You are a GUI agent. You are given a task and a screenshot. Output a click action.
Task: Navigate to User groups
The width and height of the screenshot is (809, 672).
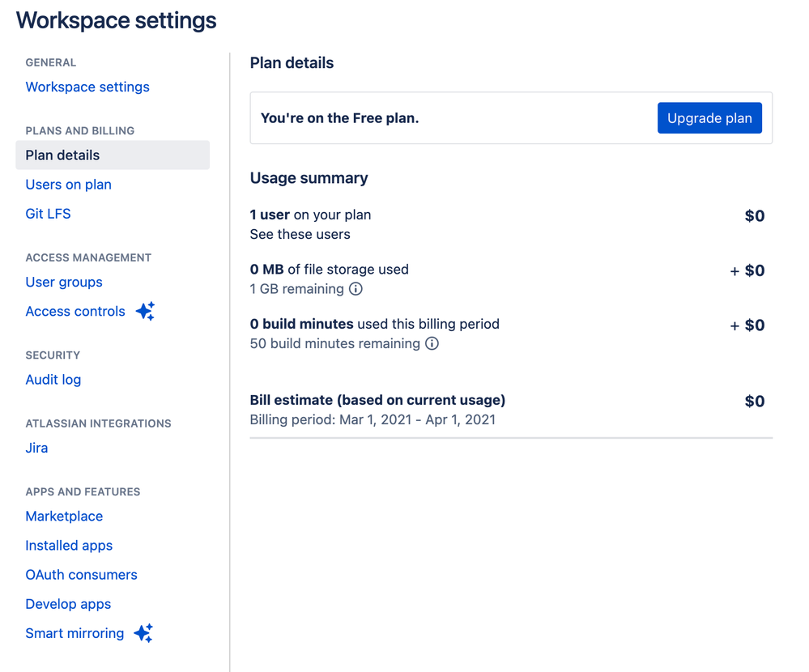[64, 282]
